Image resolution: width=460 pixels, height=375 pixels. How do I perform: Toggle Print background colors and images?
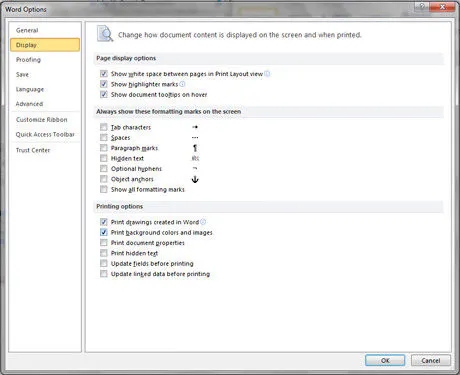pyautogui.click(x=104, y=232)
